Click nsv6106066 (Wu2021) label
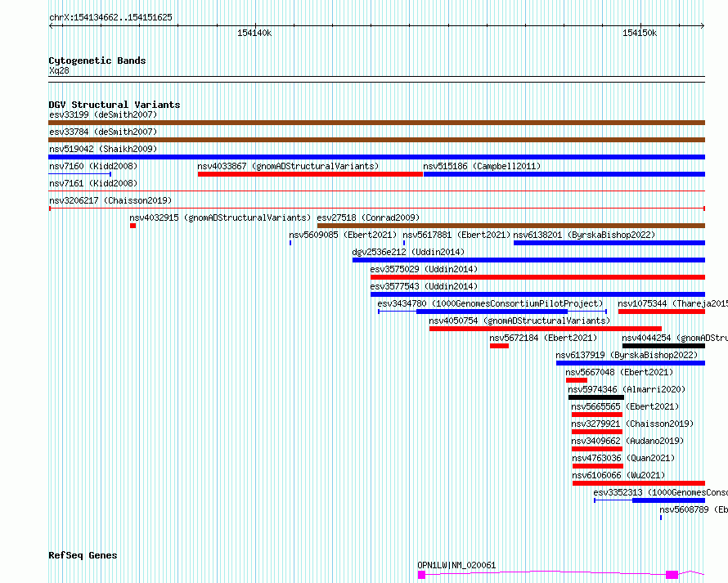This screenshot has height=583, width=728. pos(618,475)
